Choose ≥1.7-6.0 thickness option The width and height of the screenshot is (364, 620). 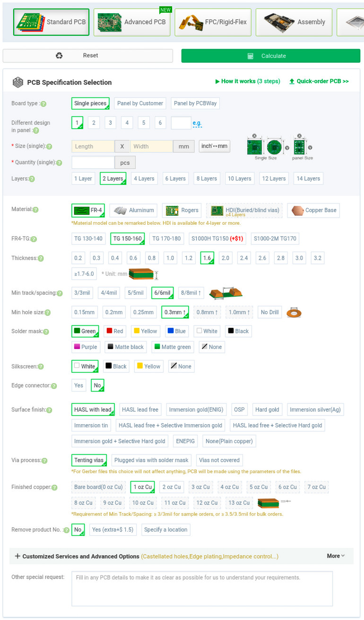[84, 274]
